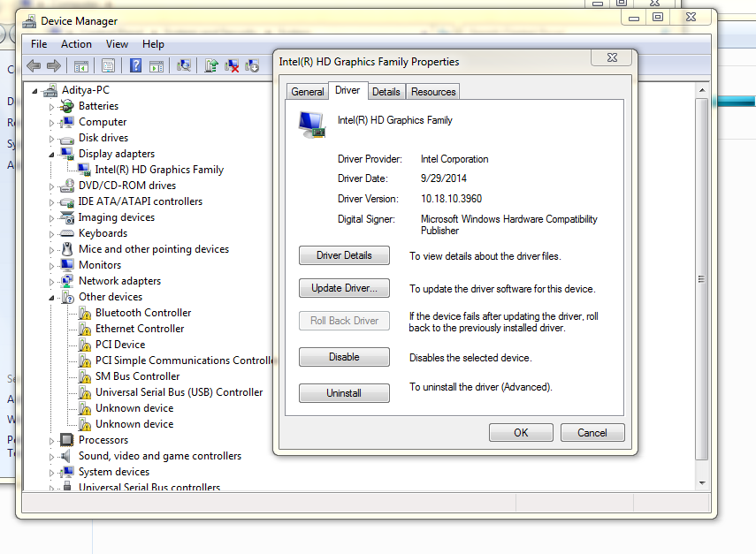Confirm the dialog with OK
Image resolution: width=756 pixels, height=554 pixels.
click(521, 433)
